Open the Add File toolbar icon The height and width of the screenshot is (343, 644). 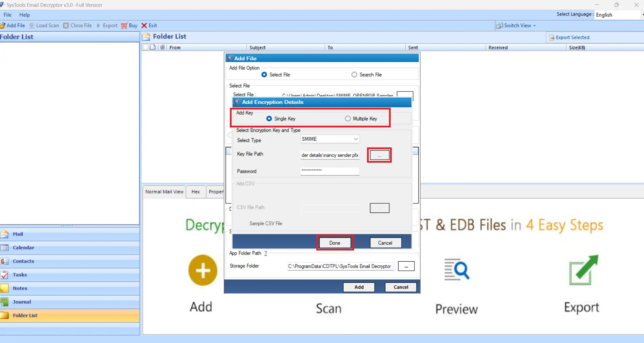point(13,25)
